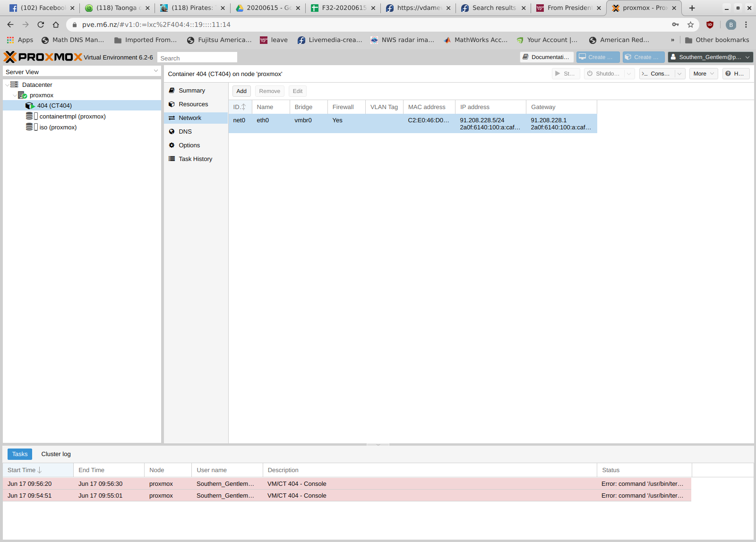756x542 pixels.
Task: Open Chrome profile avatar B
Action: pyautogui.click(x=731, y=25)
